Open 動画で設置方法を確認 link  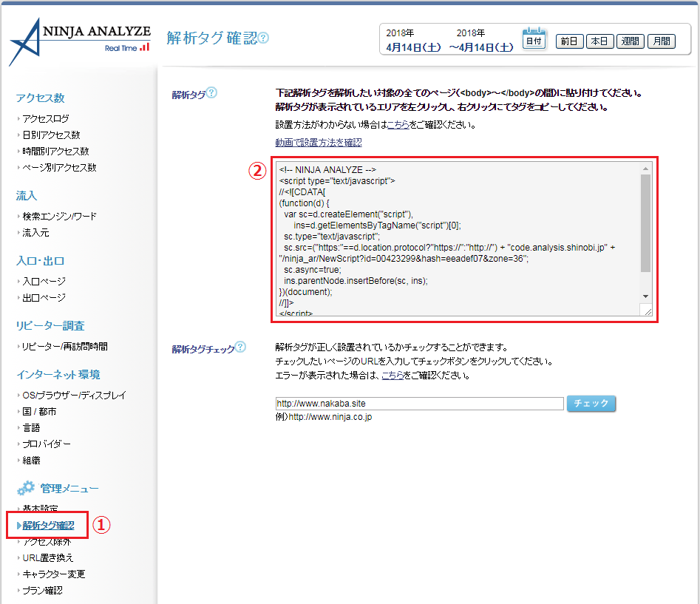[x=319, y=143]
